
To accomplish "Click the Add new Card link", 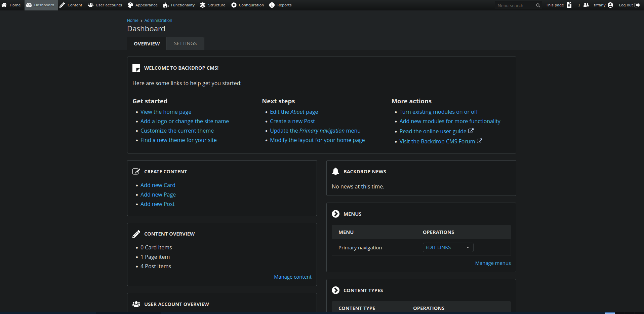I will (x=158, y=185).
